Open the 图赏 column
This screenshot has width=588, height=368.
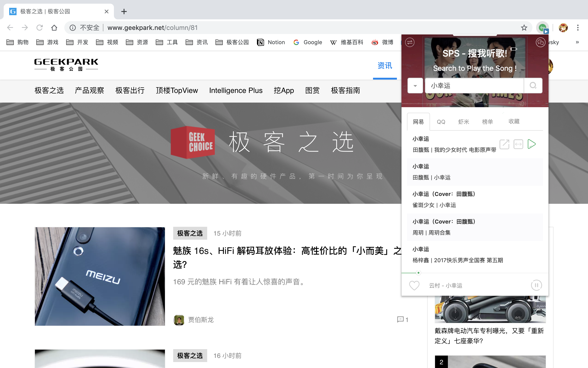(x=312, y=91)
